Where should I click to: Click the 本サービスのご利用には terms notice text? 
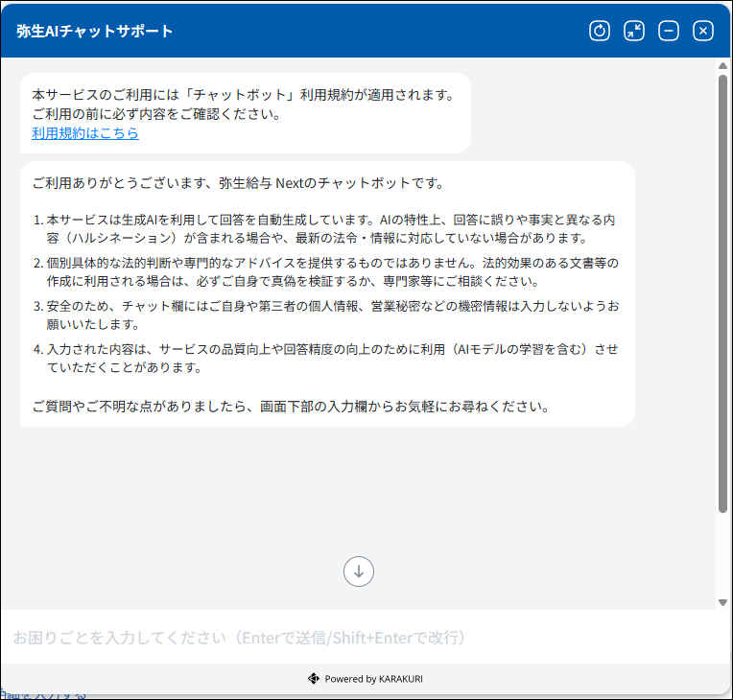pos(244,95)
